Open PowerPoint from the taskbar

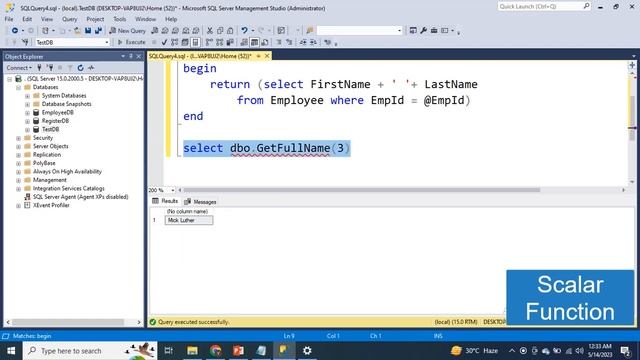point(238,351)
